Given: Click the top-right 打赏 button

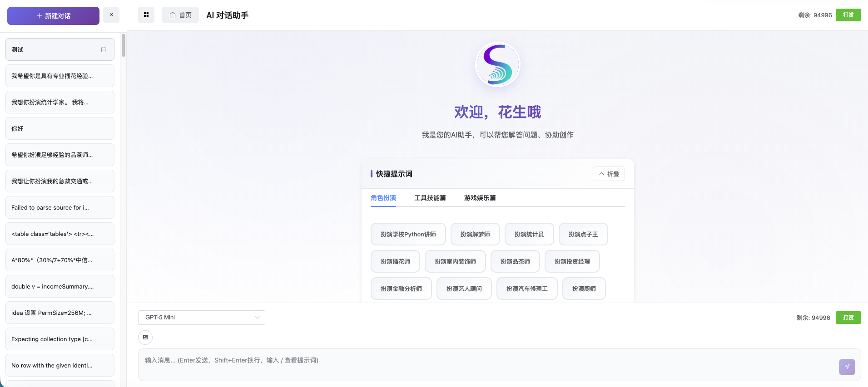Looking at the screenshot, I should [848, 15].
